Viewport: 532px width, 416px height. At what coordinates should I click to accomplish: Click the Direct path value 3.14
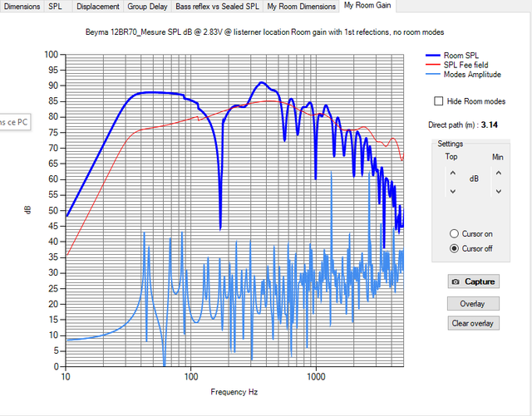tap(490, 125)
